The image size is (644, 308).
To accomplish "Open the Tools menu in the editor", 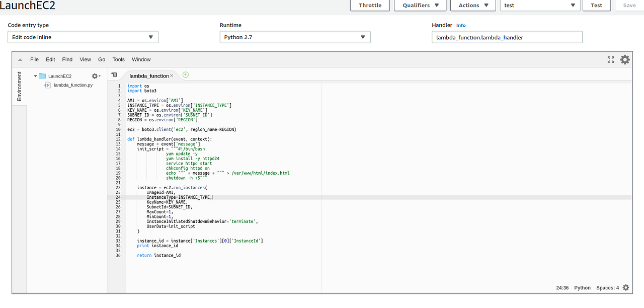I will 118,59.
